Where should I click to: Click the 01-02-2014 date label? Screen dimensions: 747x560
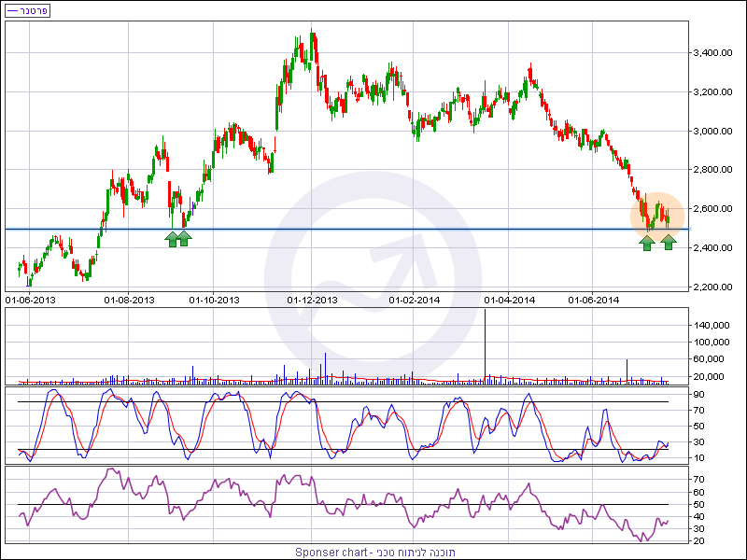coord(414,300)
